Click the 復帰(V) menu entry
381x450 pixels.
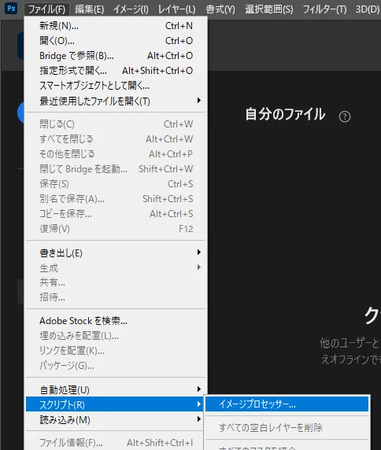(116, 229)
